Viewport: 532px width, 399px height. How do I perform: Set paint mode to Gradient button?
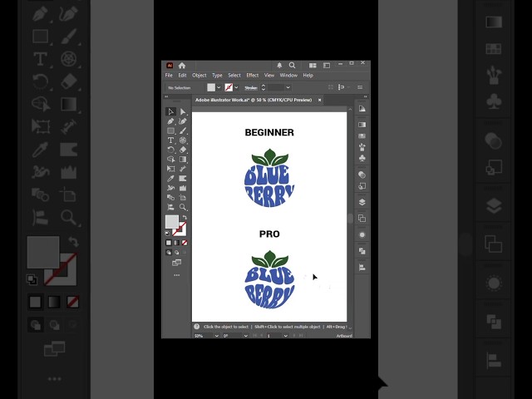(x=176, y=243)
